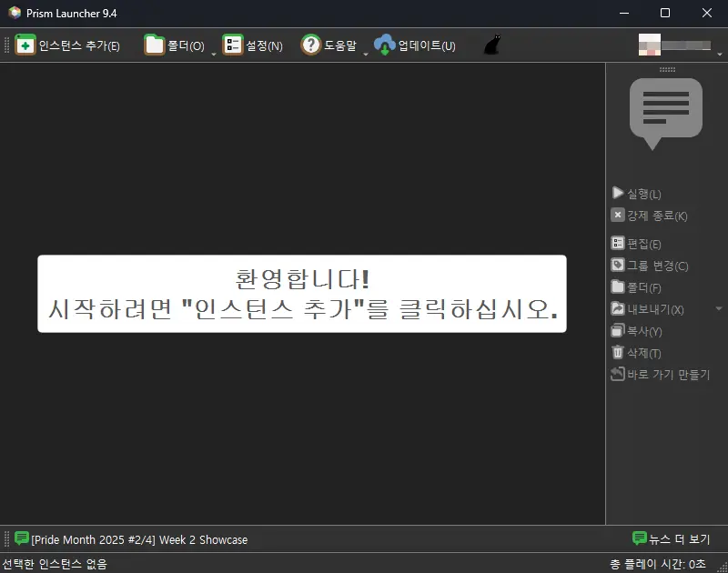Click the 인스턴스 추가 (Add Instance) icon

tap(25, 45)
